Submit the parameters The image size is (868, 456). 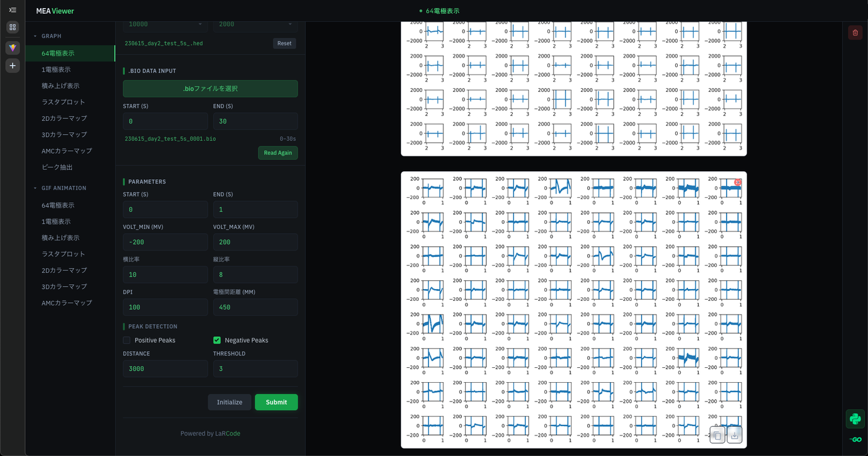(276, 402)
